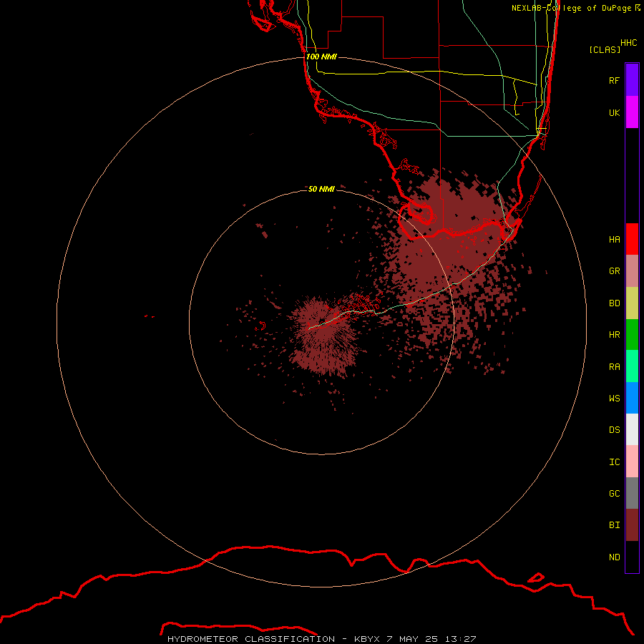644x644 pixels.
Task: Click the 100 NMI range ring label
Action: pos(321,57)
